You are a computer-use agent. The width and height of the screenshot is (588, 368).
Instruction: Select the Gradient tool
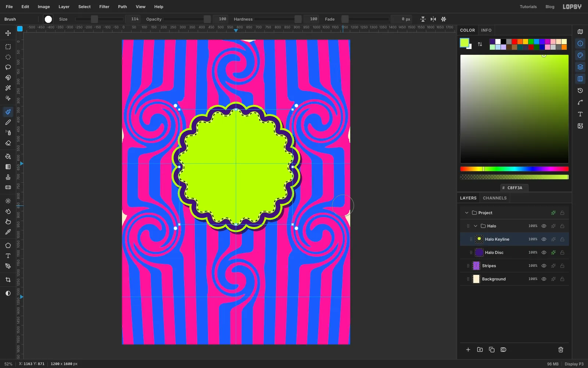coord(8,167)
